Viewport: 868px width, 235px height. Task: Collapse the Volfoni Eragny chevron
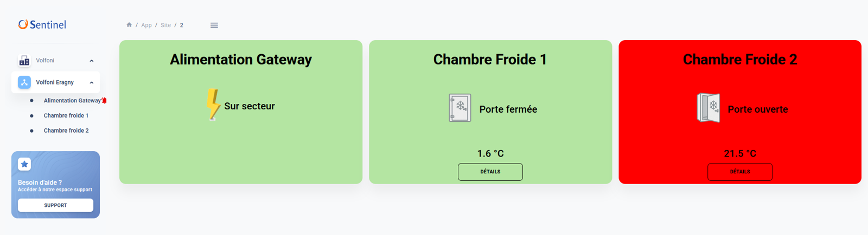[92, 82]
